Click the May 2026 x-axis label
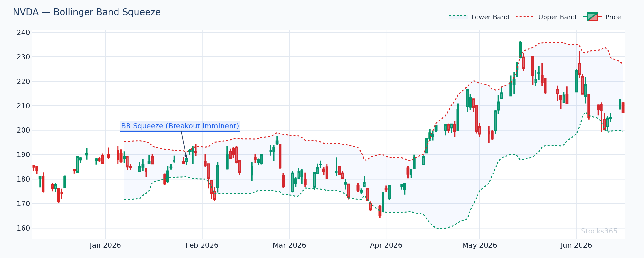 pos(480,245)
